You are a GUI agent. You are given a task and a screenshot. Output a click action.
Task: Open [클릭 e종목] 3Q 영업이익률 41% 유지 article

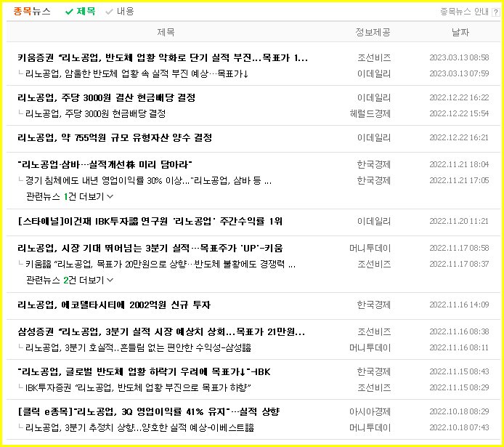[149, 411]
